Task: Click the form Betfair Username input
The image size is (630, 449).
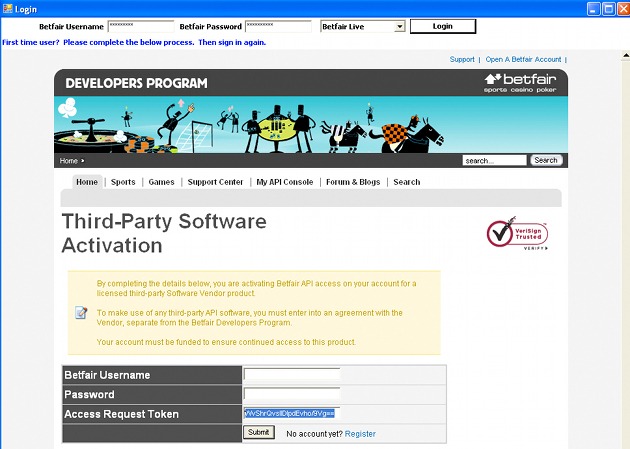Action: click(x=292, y=374)
